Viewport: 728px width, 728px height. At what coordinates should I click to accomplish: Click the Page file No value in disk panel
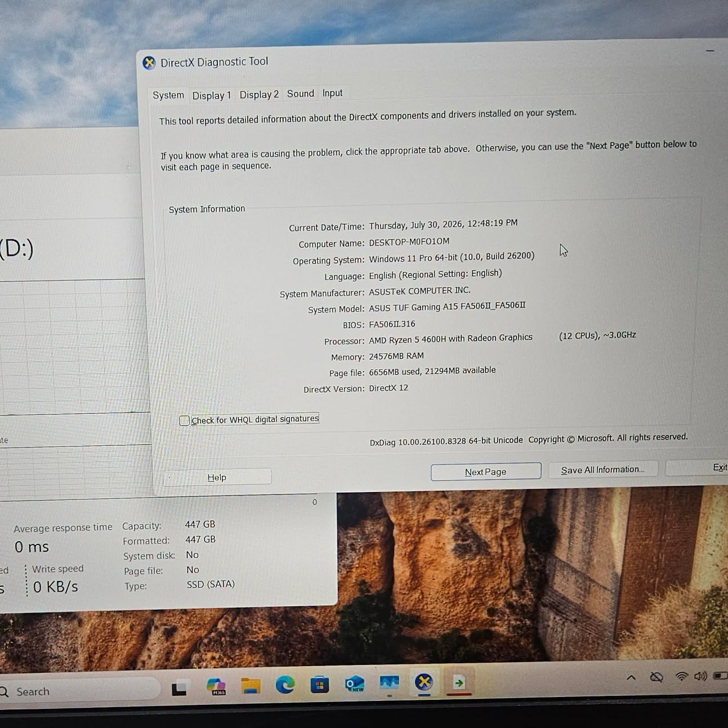(193, 570)
